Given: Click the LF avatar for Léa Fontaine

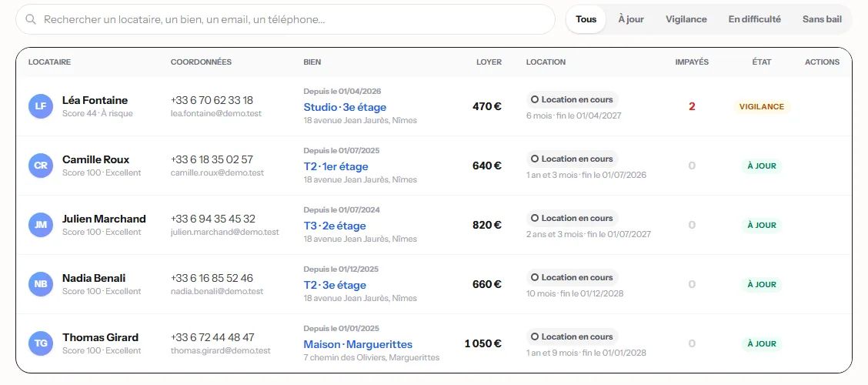Looking at the screenshot, I should click(x=41, y=106).
